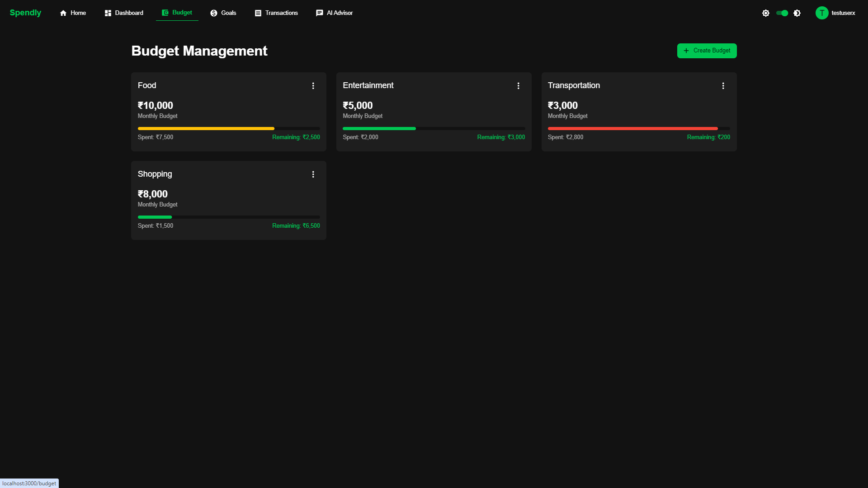Open the AI Advisor tab
Screen dimensions: 868x488
pos(334,13)
